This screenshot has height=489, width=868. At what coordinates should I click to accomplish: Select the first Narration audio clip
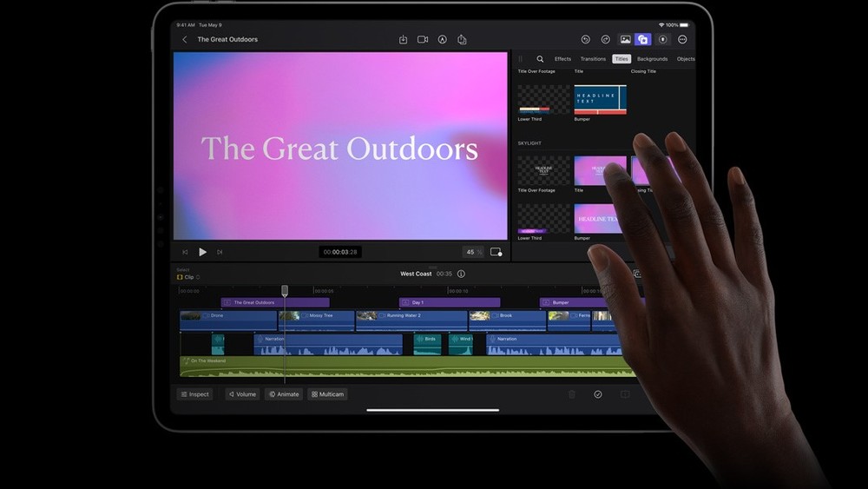(328, 344)
